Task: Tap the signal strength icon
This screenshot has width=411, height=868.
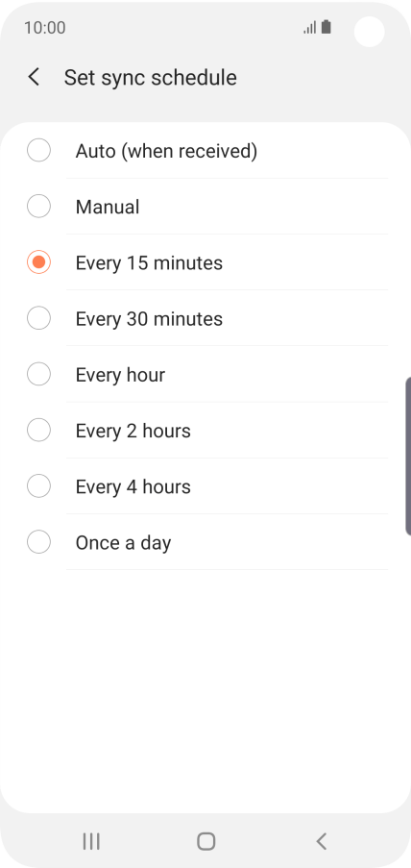Action: (310, 27)
